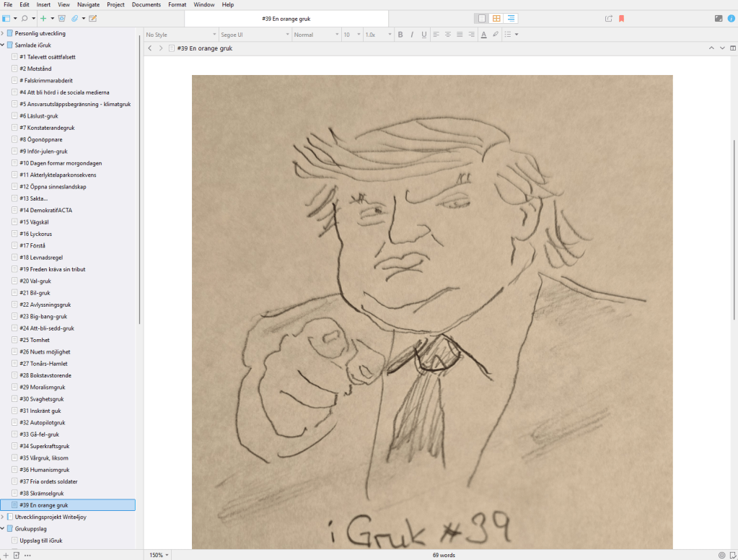Open the Format menu

(x=177, y=4)
